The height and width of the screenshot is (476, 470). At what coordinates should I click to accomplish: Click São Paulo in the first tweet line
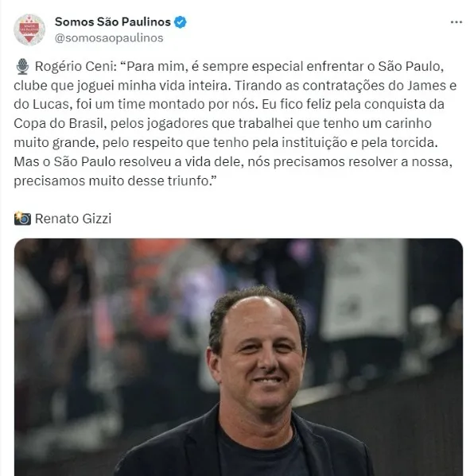coord(409,67)
